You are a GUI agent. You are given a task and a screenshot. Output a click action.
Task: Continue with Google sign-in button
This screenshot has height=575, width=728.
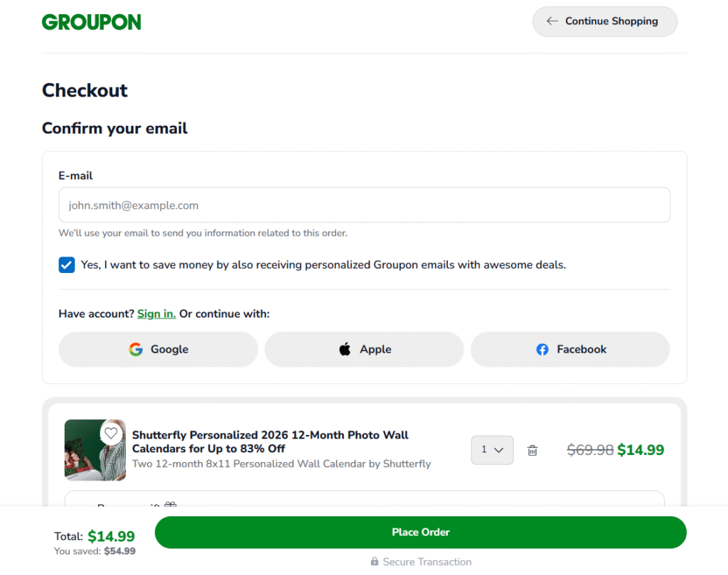(158, 350)
